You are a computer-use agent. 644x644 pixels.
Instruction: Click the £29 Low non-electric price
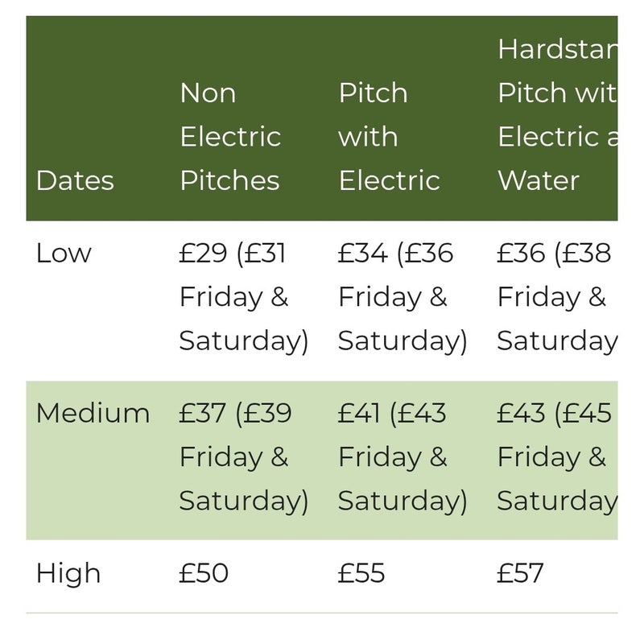click(203, 254)
